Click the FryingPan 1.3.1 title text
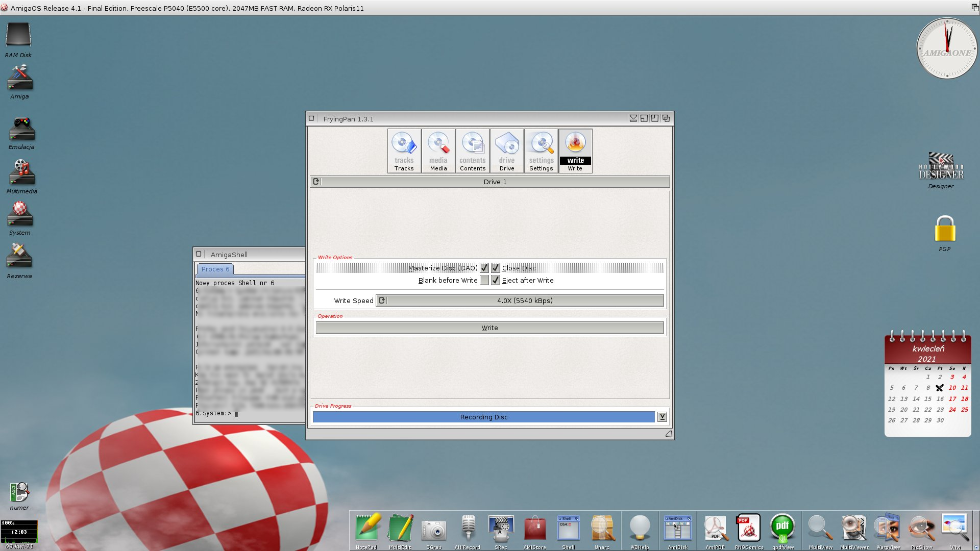This screenshot has width=980, height=551. (348, 119)
